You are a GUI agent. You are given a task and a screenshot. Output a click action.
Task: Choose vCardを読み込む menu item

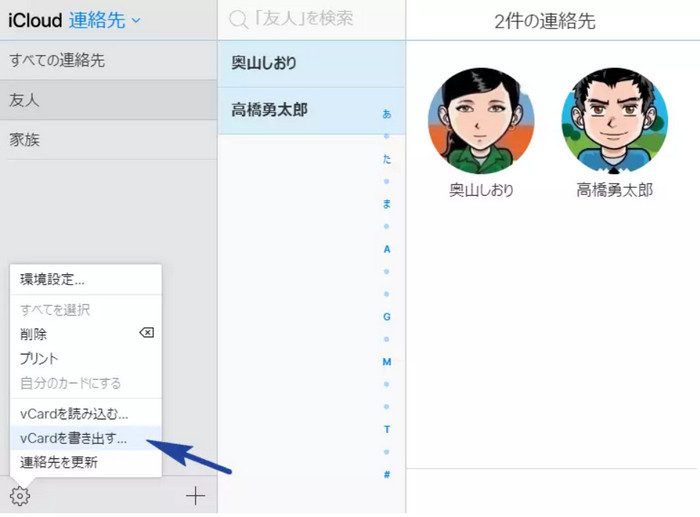[x=74, y=414]
